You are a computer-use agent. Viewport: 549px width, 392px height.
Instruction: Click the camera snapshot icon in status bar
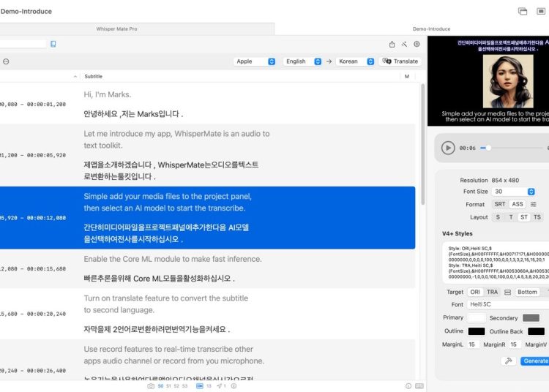click(x=151, y=385)
